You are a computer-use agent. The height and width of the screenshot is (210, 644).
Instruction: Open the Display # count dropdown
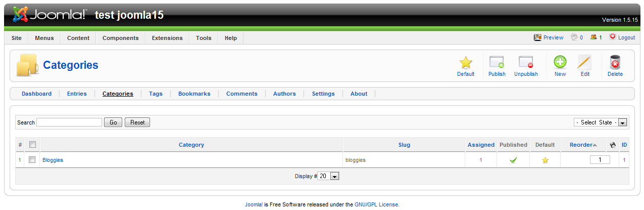click(328, 176)
